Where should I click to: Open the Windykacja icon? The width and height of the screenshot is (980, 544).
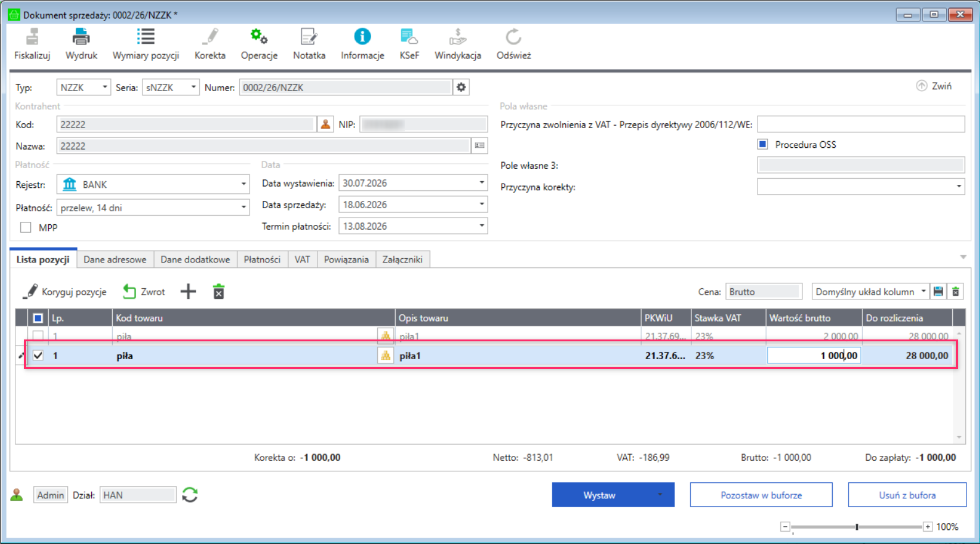pyautogui.click(x=458, y=37)
